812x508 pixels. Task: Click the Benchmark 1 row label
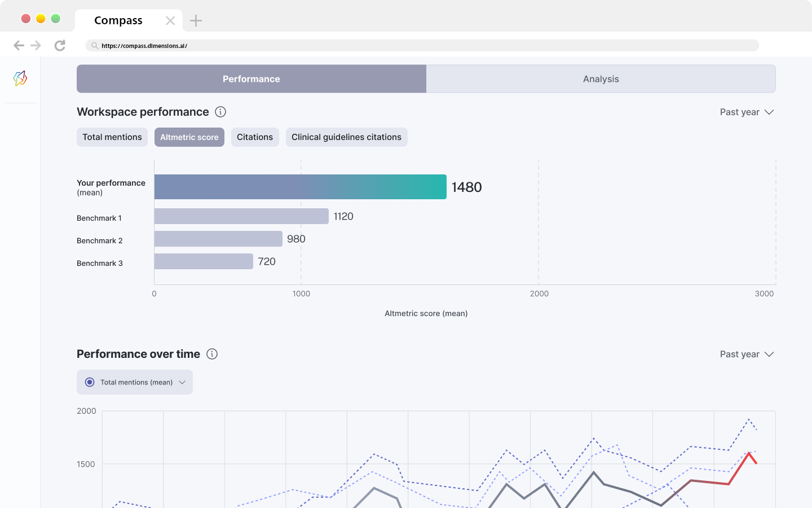(x=99, y=218)
